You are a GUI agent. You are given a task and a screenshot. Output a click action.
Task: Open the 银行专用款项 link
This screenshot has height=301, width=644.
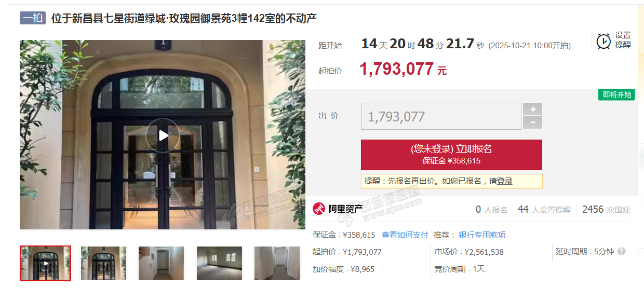482,235
